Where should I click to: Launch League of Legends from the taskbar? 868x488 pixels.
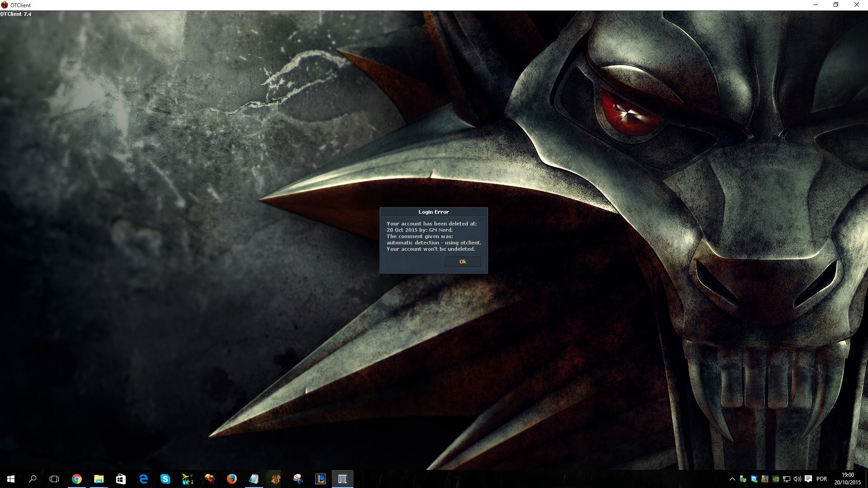[320, 479]
